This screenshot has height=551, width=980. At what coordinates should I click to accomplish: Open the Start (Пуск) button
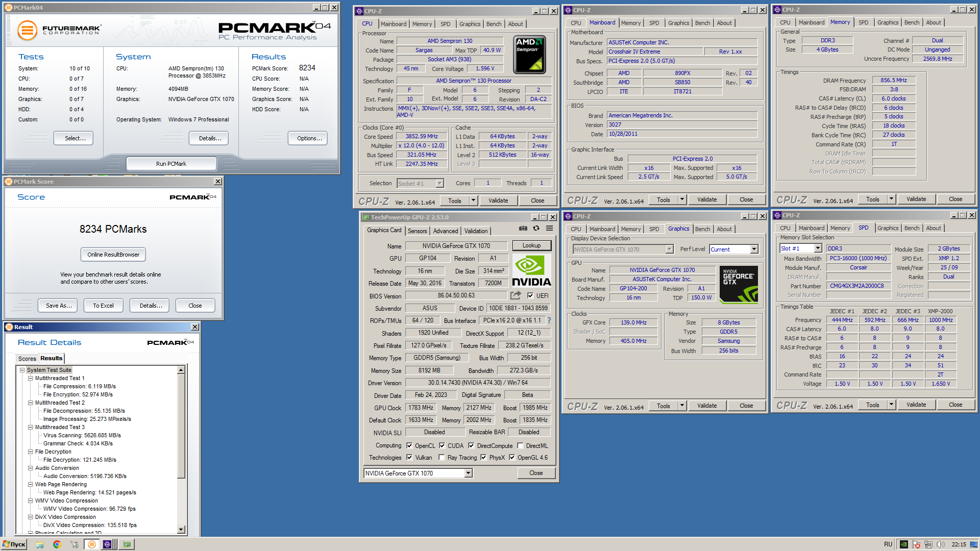(x=14, y=544)
